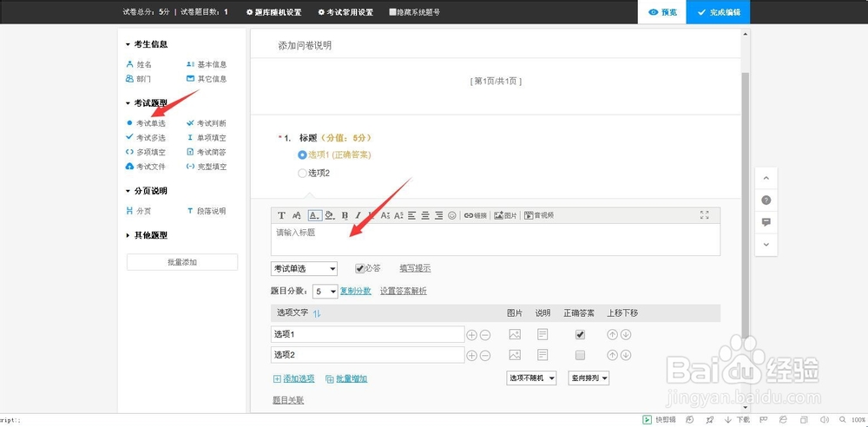Insert audio/video with 音视频 button
The height and width of the screenshot is (427, 868).
click(539, 215)
